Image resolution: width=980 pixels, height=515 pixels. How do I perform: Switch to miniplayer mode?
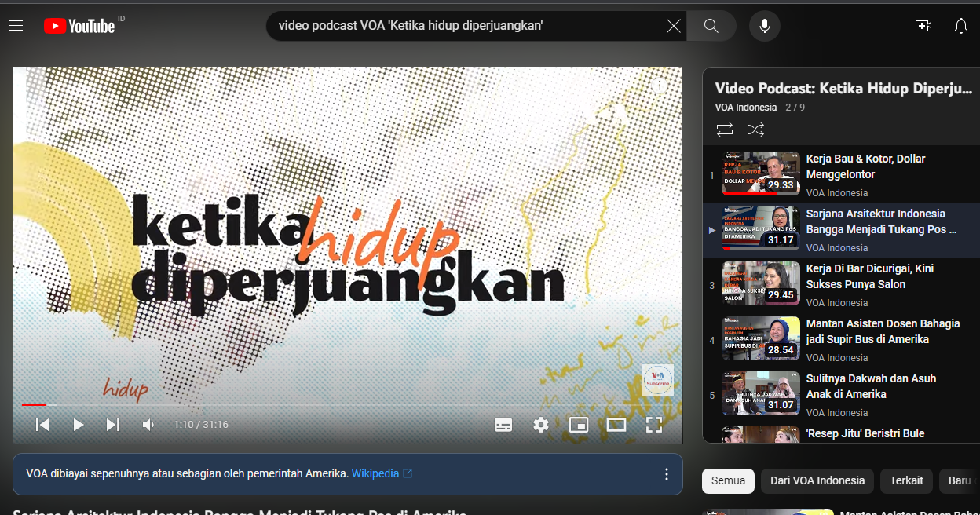click(x=579, y=425)
